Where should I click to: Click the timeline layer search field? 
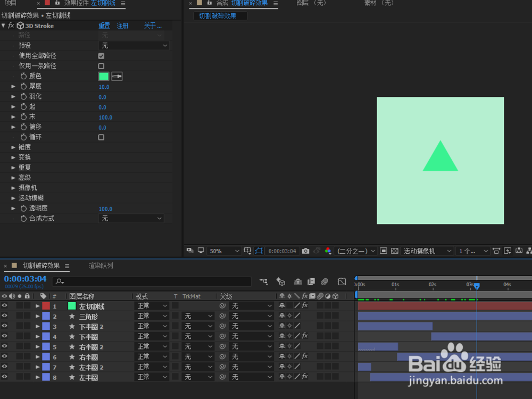pos(152,281)
